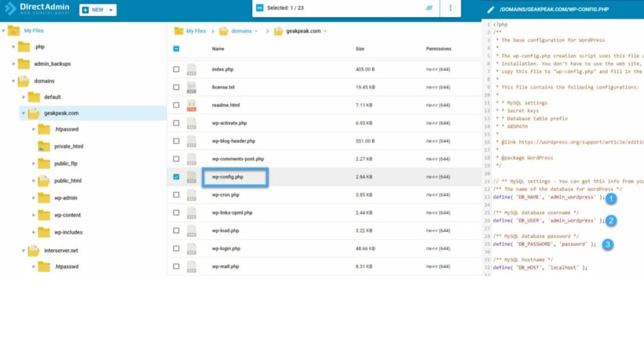Screen dimensions: 644x338
Task: Check the wp-mail.php checkbox
Action: coord(176,266)
